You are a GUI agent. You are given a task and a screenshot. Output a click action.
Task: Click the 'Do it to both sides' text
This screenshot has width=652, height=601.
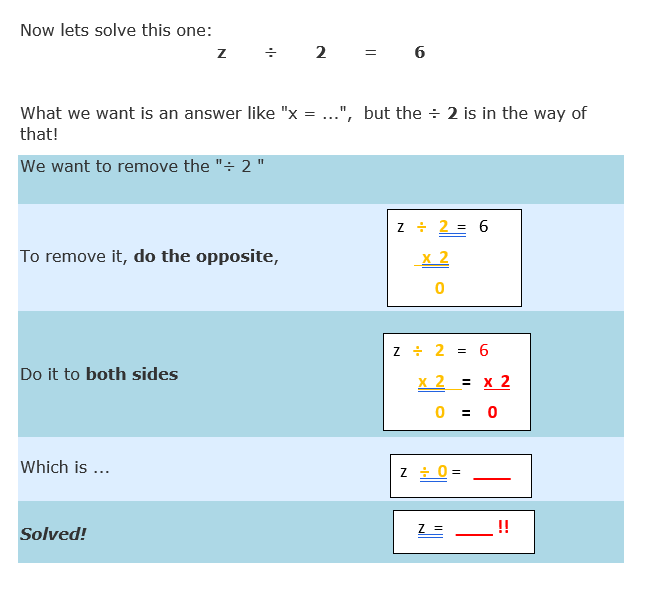(x=99, y=374)
